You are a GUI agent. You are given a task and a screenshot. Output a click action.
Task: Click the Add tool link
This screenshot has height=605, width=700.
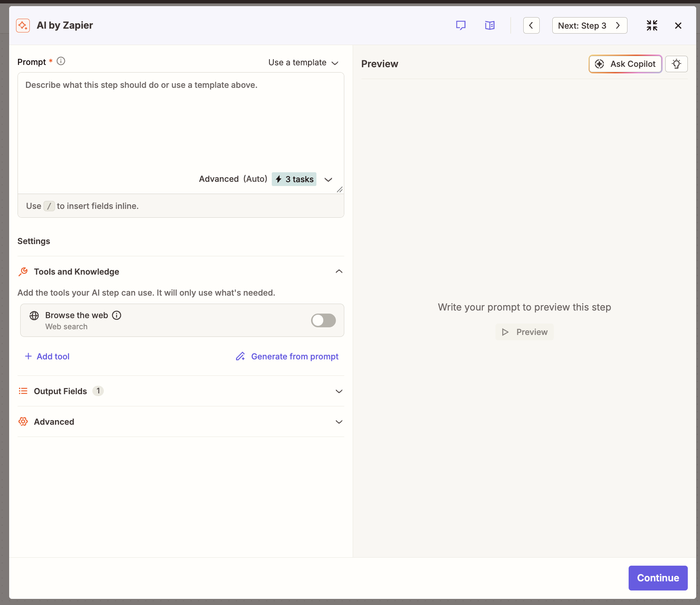coord(47,356)
